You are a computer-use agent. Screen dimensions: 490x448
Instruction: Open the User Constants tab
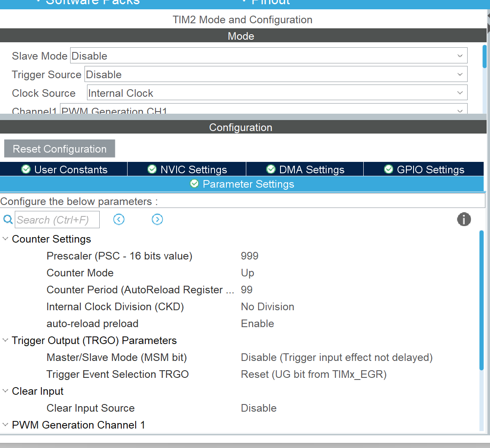(x=64, y=169)
